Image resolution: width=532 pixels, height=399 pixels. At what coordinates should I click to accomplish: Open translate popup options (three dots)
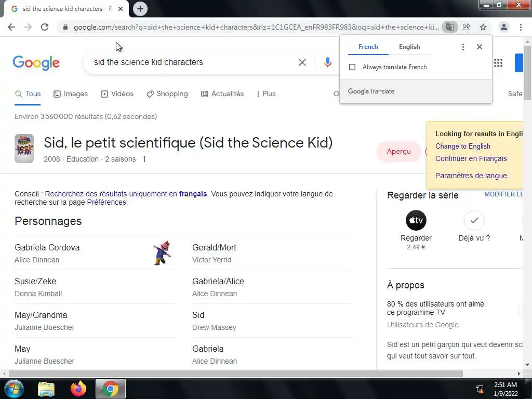coord(463,47)
